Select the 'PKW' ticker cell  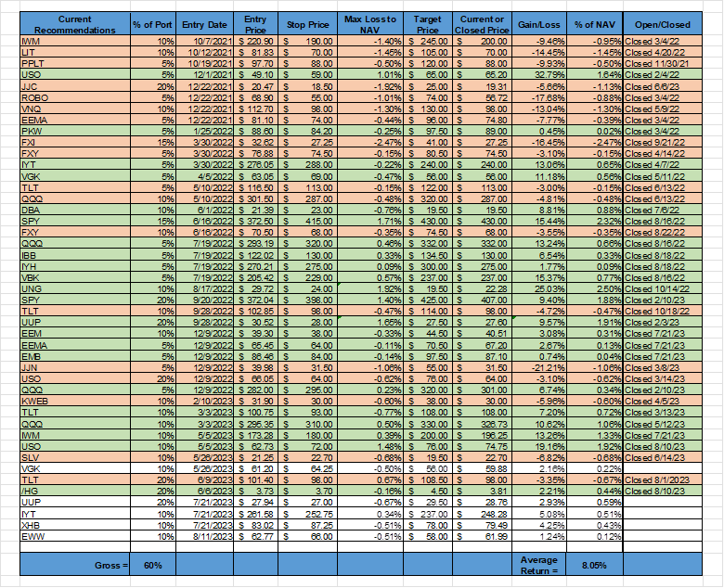(x=75, y=131)
